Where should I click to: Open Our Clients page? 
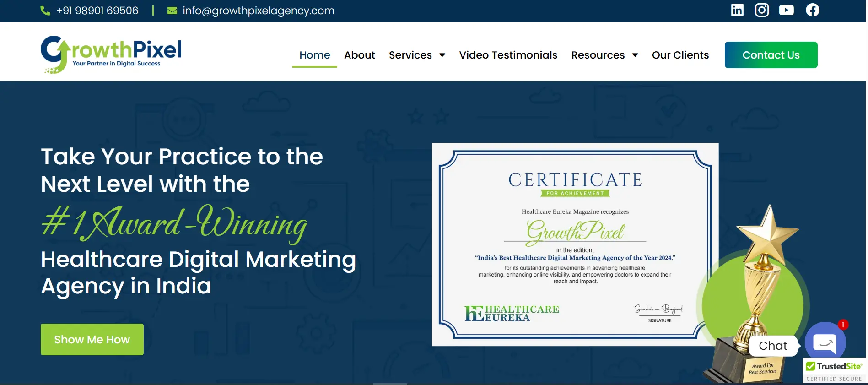680,55
